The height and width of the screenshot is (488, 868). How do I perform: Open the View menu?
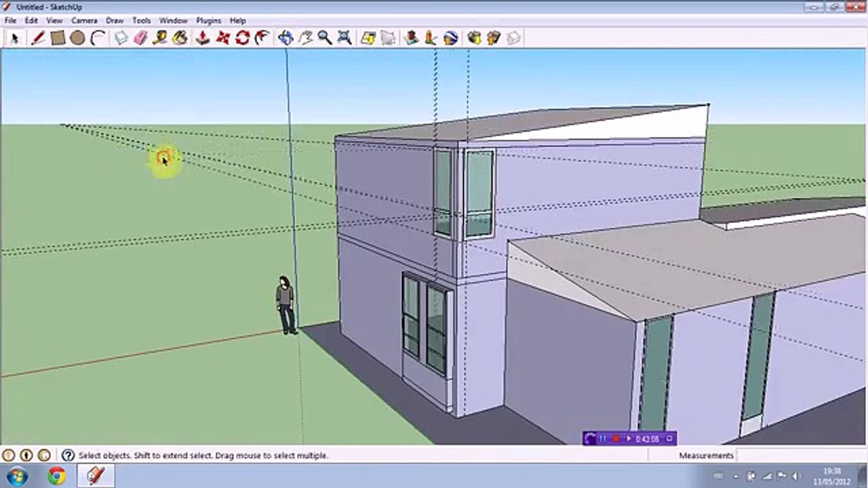pyautogui.click(x=54, y=21)
